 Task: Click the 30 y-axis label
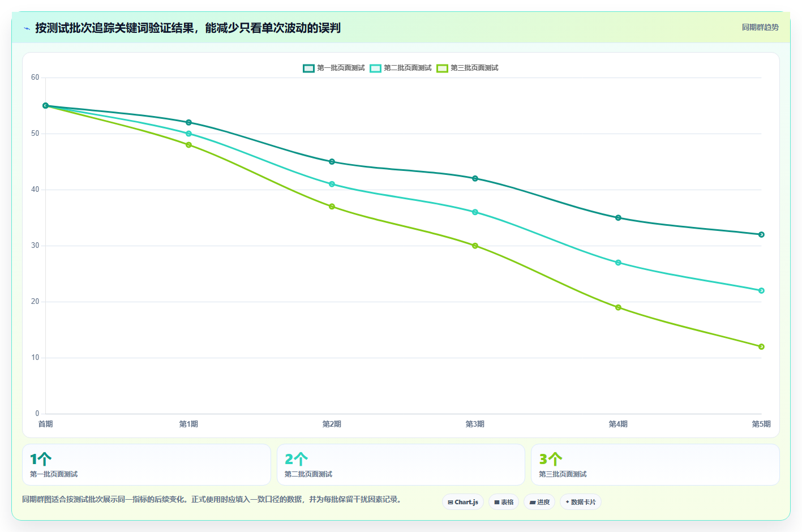coord(35,246)
